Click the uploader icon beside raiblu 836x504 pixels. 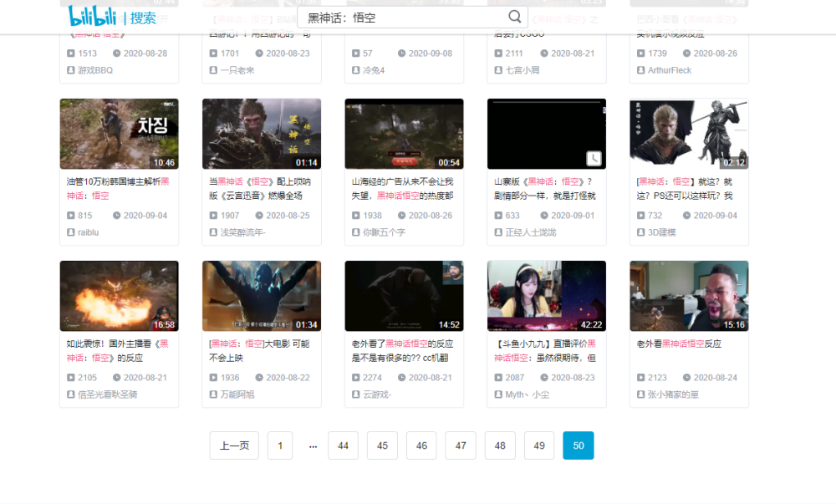click(x=71, y=232)
